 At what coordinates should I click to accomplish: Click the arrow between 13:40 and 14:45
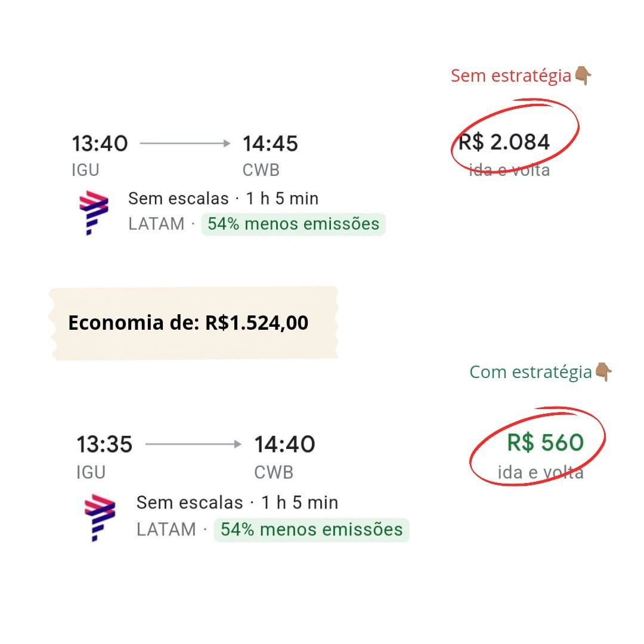pyautogui.click(x=185, y=144)
